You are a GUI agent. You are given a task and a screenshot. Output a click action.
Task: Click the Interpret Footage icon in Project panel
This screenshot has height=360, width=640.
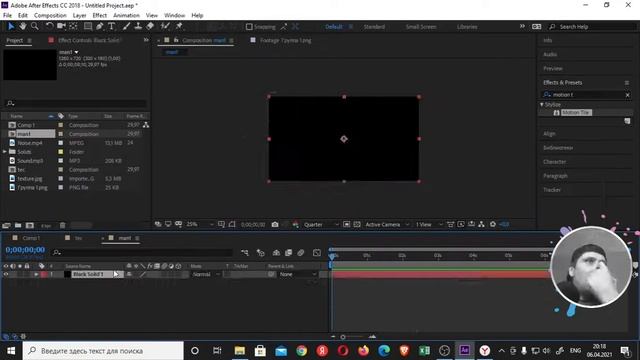(6, 225)
